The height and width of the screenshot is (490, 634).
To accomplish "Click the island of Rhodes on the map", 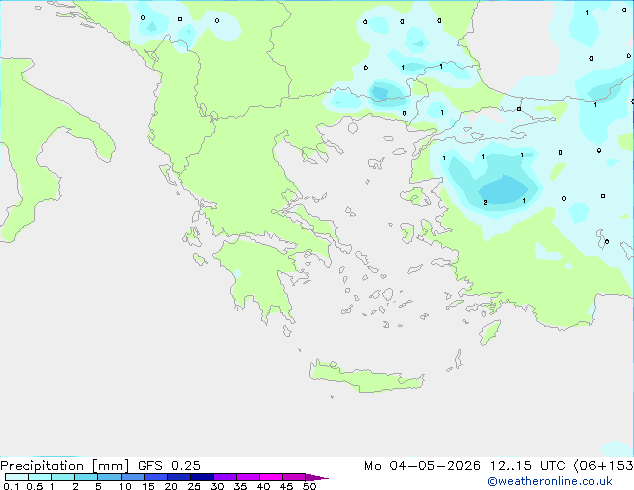I will click(490, 332).
